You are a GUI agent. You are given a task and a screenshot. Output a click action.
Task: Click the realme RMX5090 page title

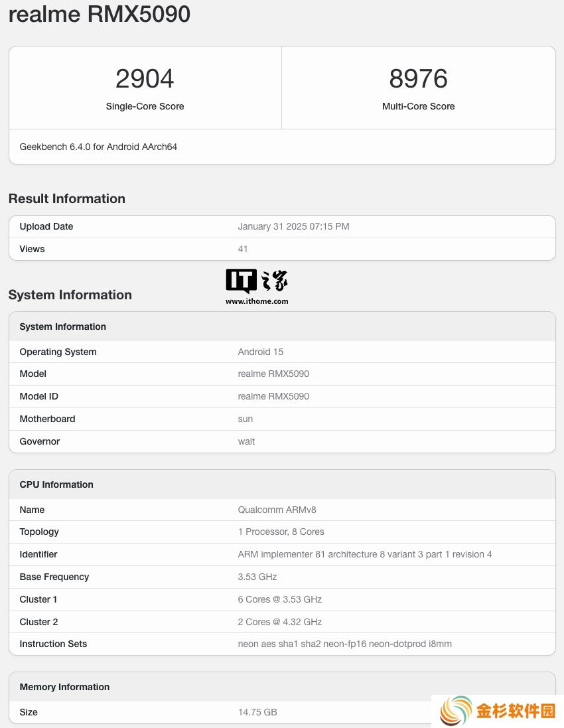(x=100, y=13)
